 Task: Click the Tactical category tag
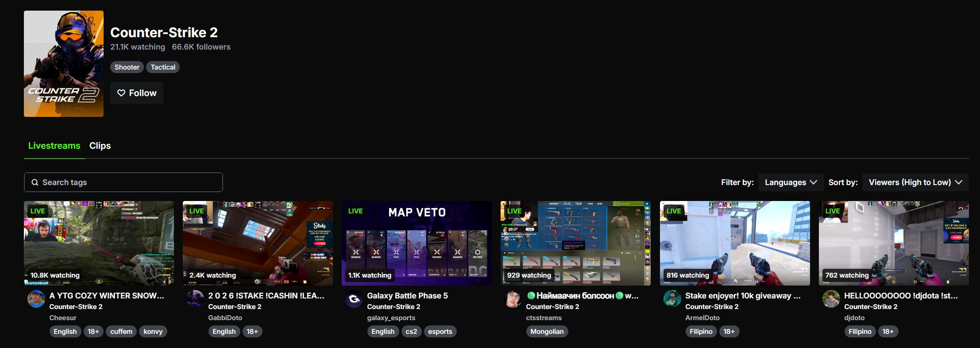(163, 67)
